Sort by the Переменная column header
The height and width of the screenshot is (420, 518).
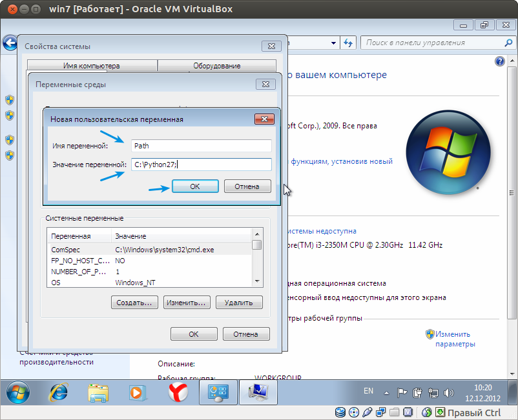point(79,236)
